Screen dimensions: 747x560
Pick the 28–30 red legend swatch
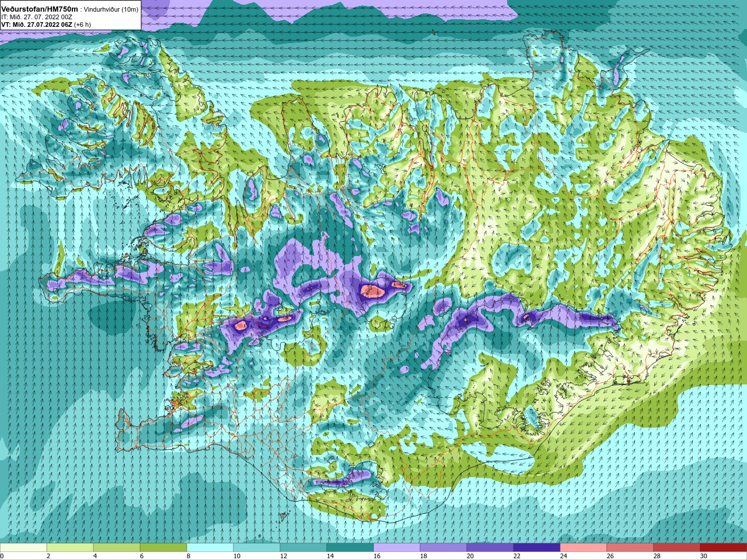click(x=677, y=548)
